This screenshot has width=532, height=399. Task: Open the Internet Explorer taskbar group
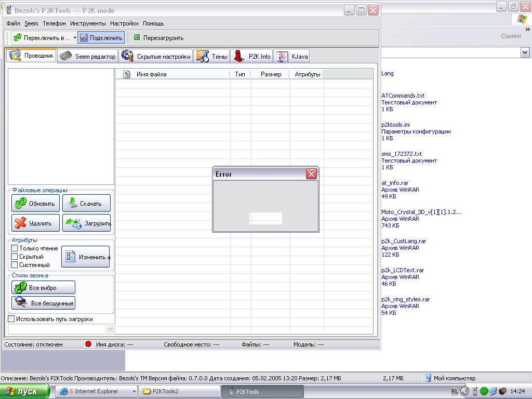pyautogui.click(x=96, y=391)
